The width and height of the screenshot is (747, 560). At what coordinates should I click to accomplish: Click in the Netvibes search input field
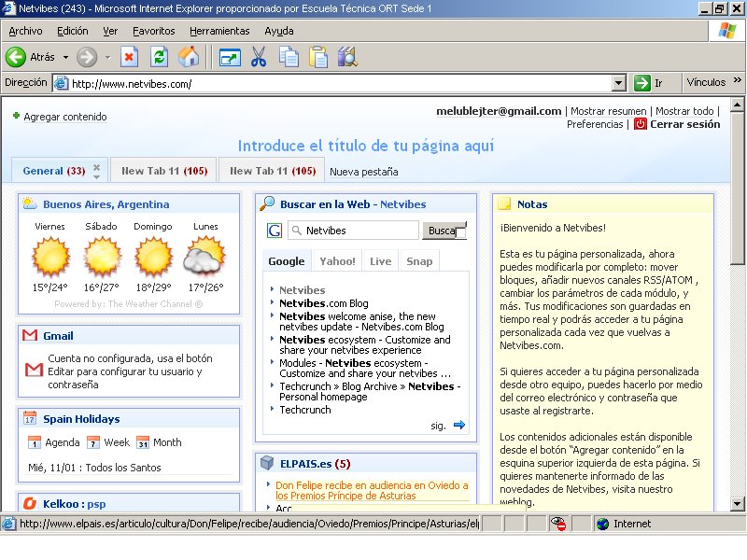point(354,231)
